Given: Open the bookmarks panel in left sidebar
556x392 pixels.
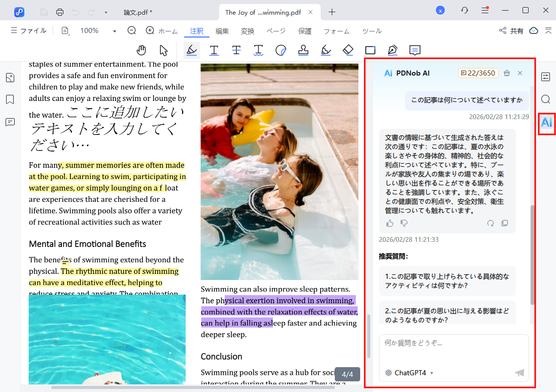Looking at the screenshot, I should [10, 99].
